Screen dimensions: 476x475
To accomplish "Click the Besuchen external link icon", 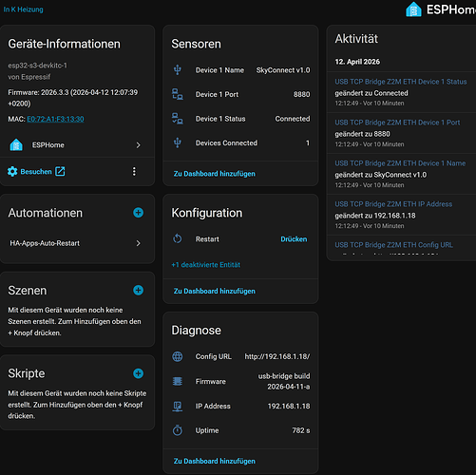I will [x=60, y=171].
